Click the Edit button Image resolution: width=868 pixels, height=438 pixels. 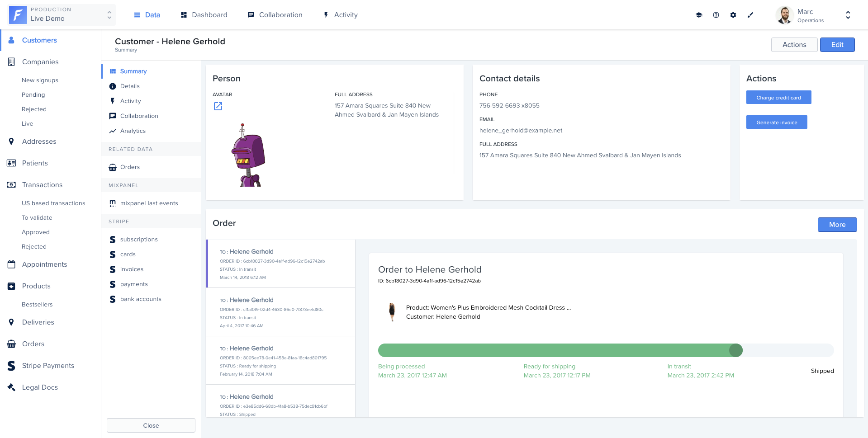(x=837, y=45)
